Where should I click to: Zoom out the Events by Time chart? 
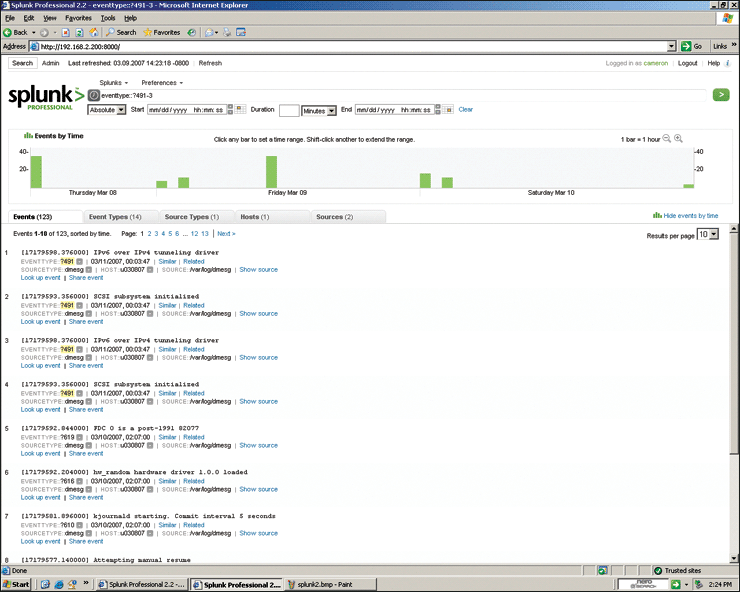click(x=666, y=138)
